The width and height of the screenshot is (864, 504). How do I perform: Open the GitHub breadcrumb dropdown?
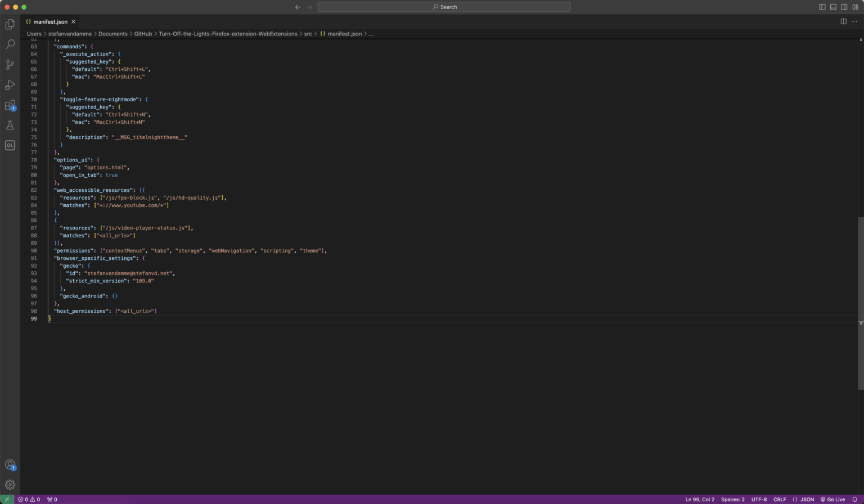(x=143, y=34)
